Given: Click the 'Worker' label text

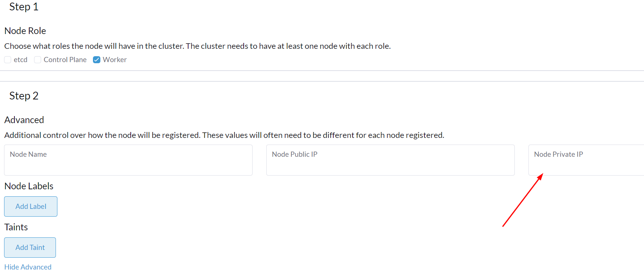Looking at the screenshot, I should click(115, 60).
